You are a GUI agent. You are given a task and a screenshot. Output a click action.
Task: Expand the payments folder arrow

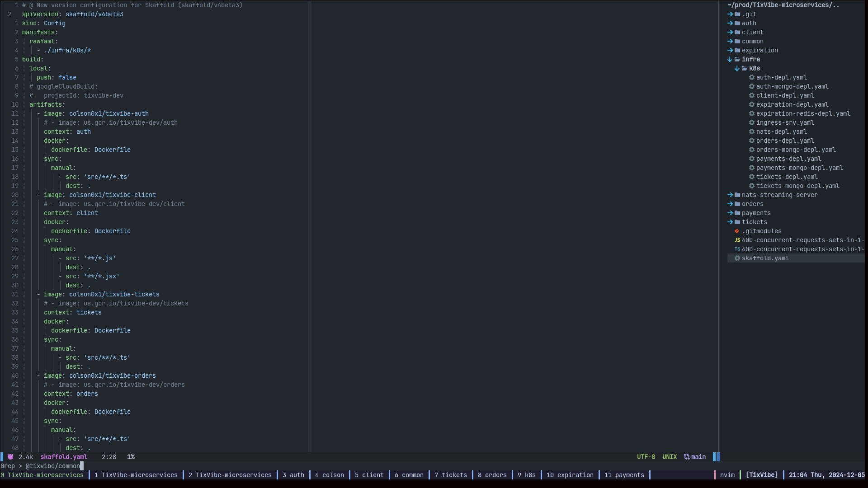[730, 213]
